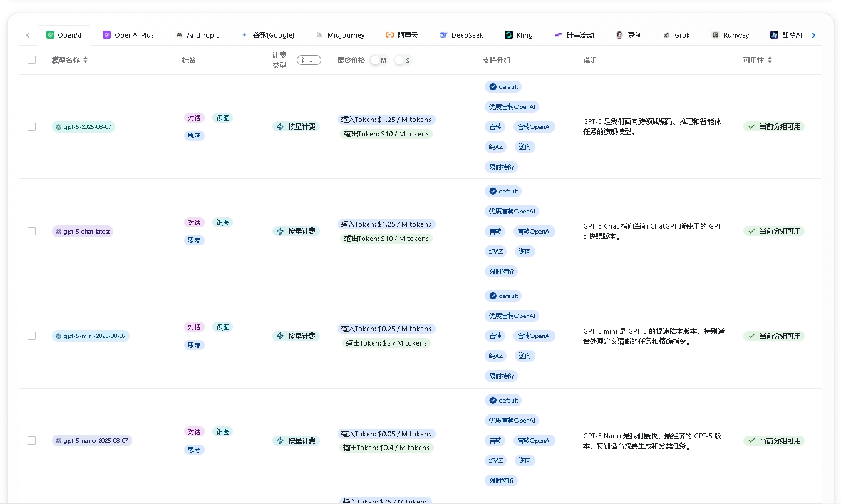Click 优质官转OpenAI group tag in gpt-5-2025-08-07 row
Screen dimensions: 841x504
tap(512, 107)
